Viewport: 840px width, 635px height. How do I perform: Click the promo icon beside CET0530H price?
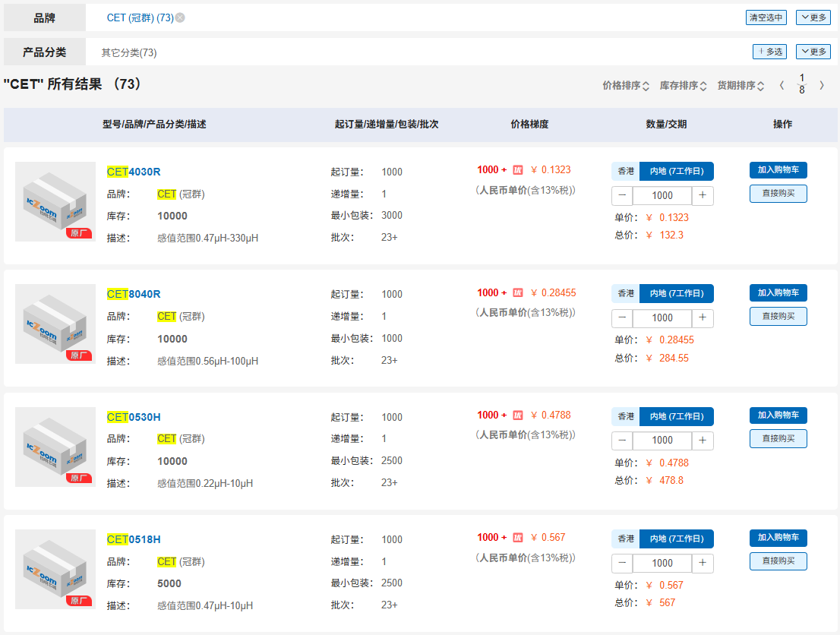point(517,415)
